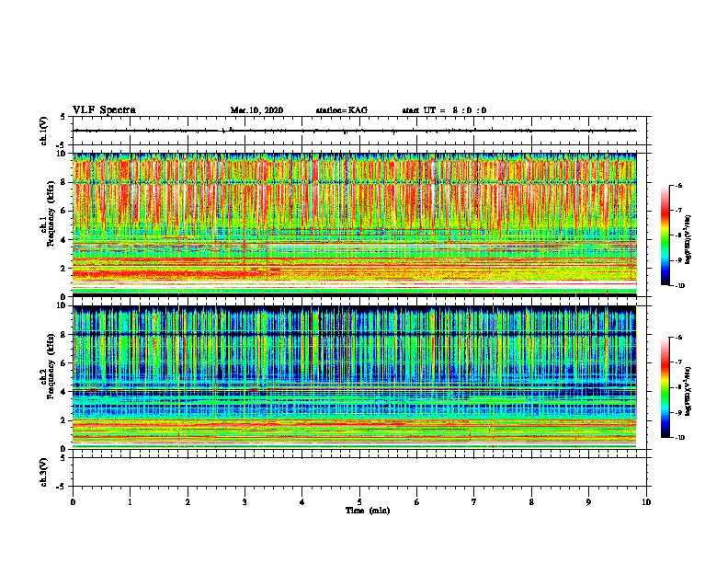Click the time axis tick label "5"
Viewport: 728px width, 563px height.
[359, 501]
